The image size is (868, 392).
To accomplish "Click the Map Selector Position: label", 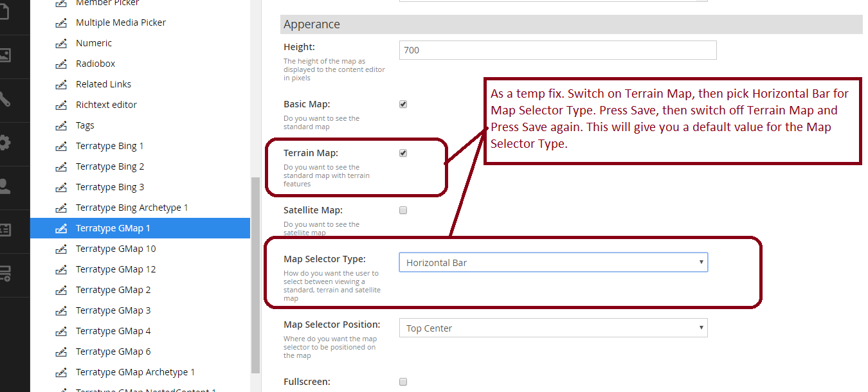I will [x=332, y=325].
